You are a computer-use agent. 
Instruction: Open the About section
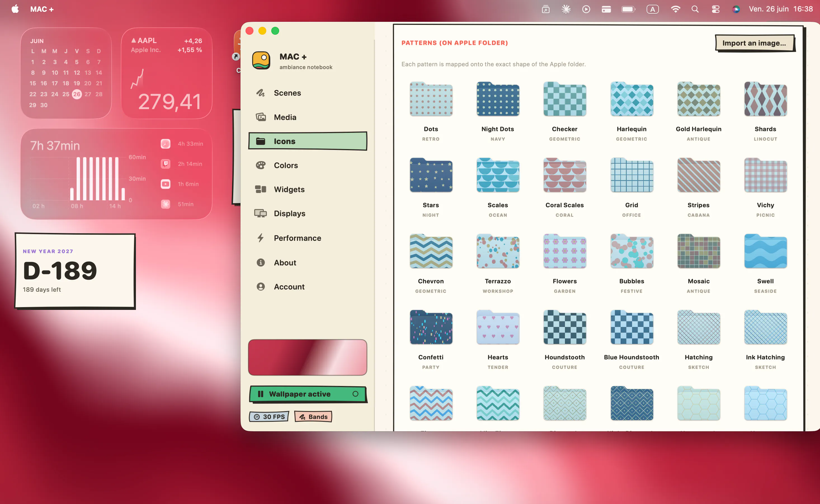pyautogui.click(x=308, y=263)
